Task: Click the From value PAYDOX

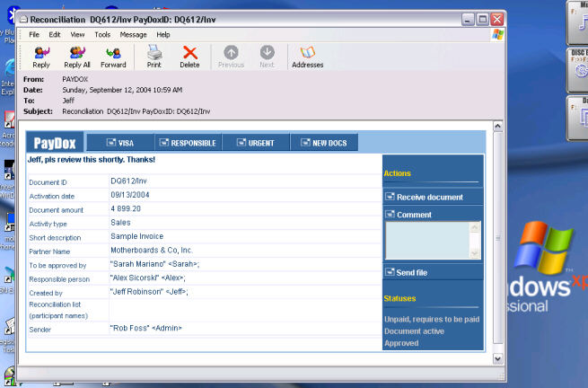Action: pyautogui.click(x=75, y=79)
